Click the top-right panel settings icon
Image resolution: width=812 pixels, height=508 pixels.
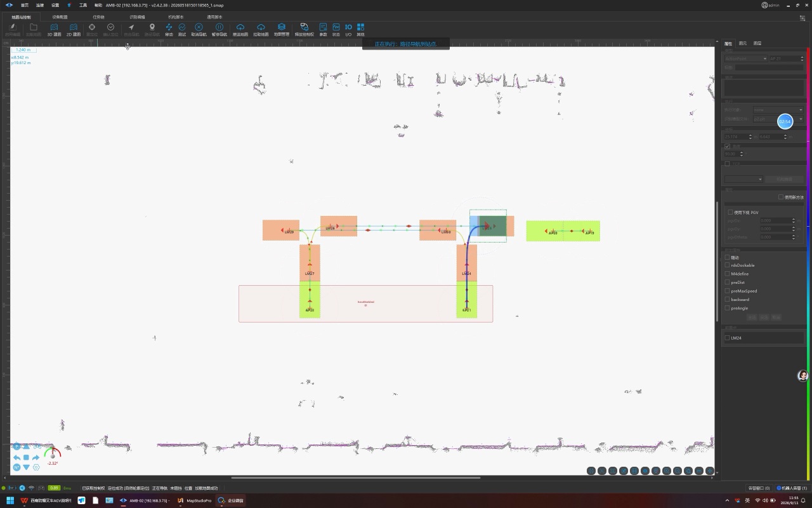point(802,18)
